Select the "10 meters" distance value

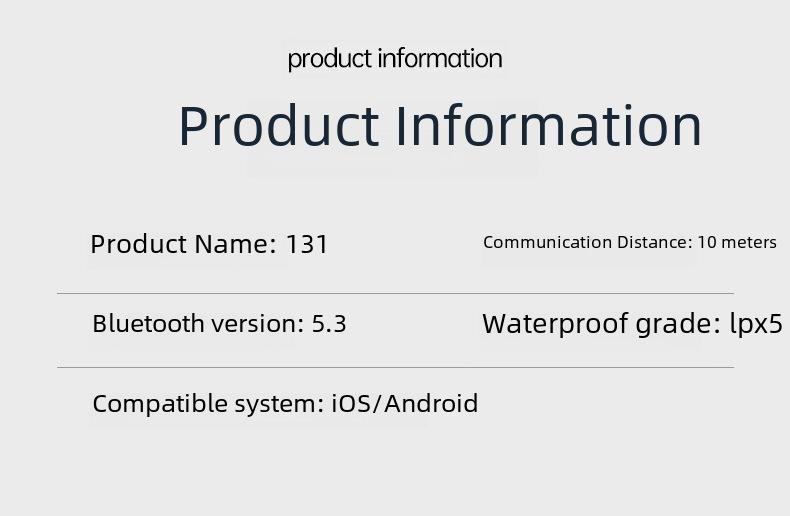click(x=737, y=242)
